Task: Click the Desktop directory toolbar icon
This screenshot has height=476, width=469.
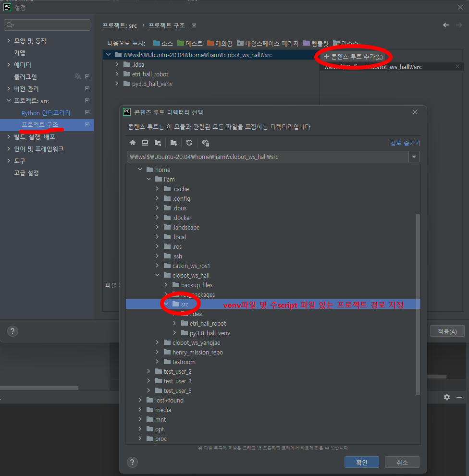Action: 145,143
